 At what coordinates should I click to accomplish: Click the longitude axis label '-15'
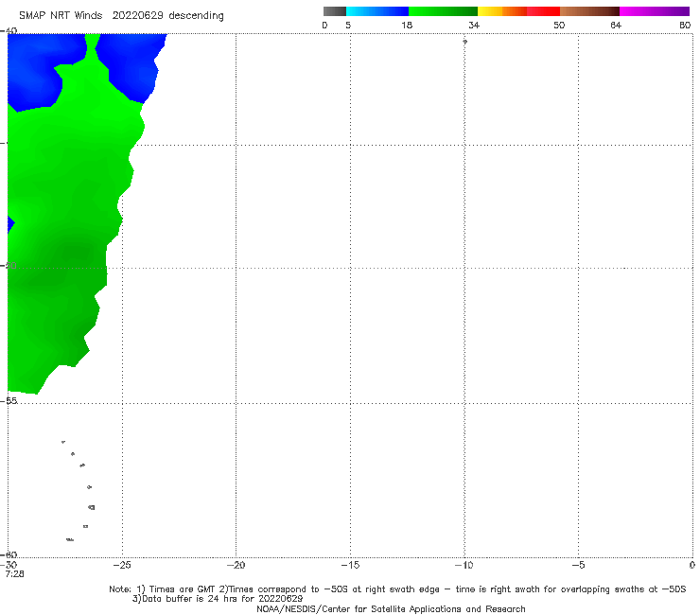point(350,565)
